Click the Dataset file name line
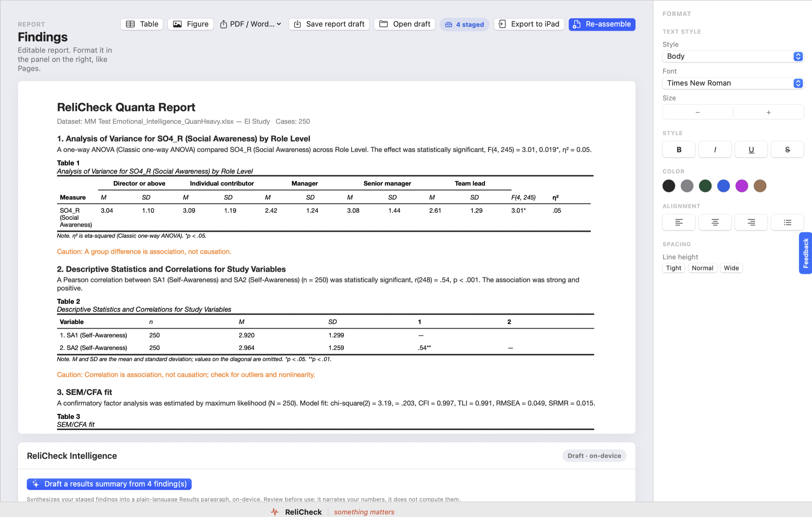The image size is (812, 517). (x=183, y=121)
